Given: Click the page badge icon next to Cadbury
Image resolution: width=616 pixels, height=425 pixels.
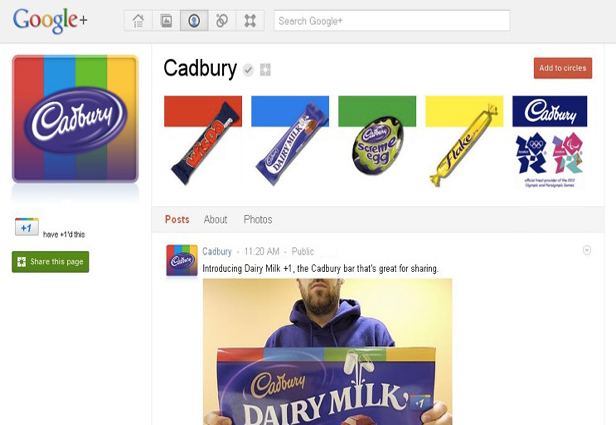Looking at the screenshot, I should (265, 70).
